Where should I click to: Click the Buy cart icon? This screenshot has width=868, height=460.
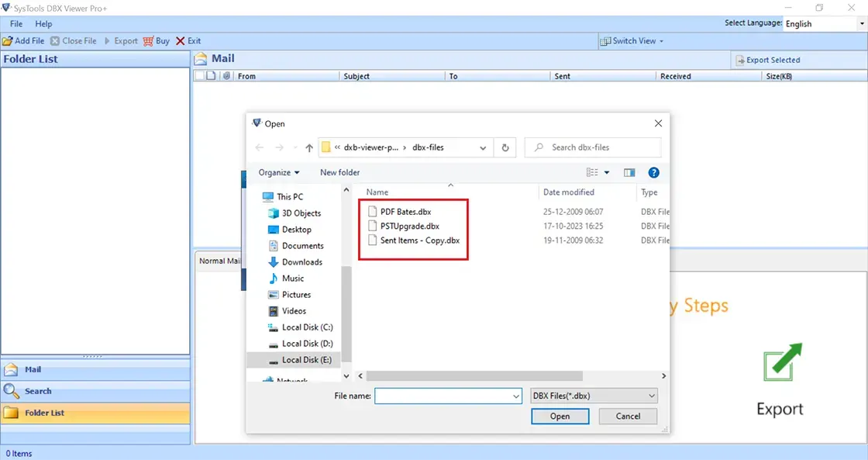pyautogui.click(x=148, y=41)
